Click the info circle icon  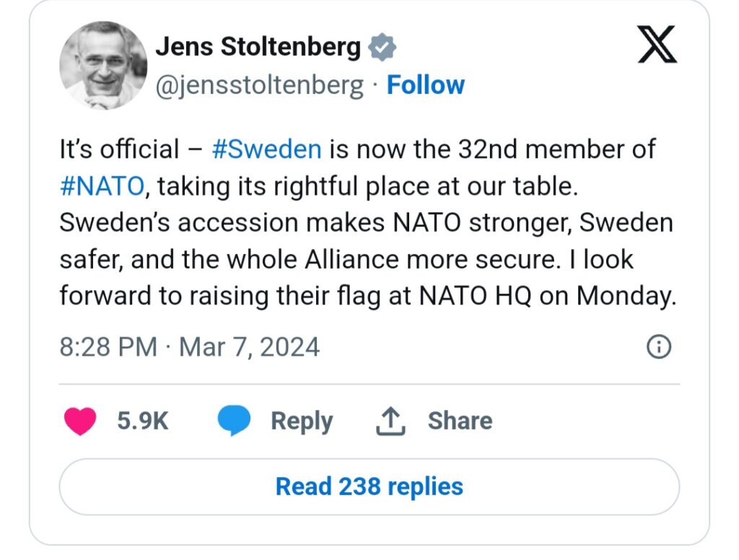658,348
